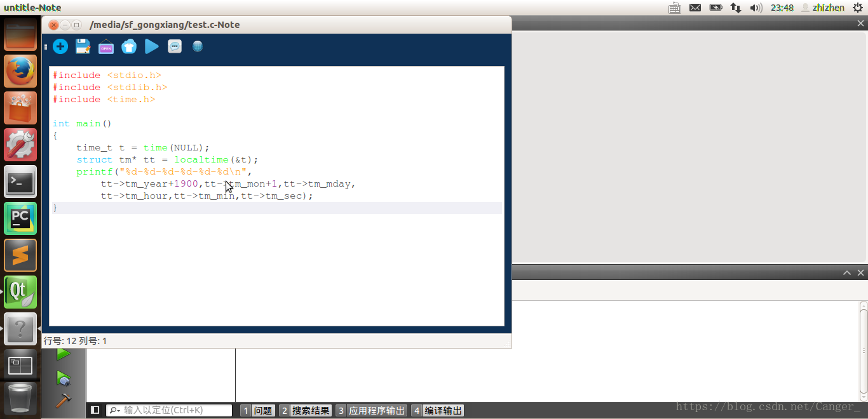Save file with the floppy disk icon
Viewport: 868px width, 419px height.
[x=83, y=46]
